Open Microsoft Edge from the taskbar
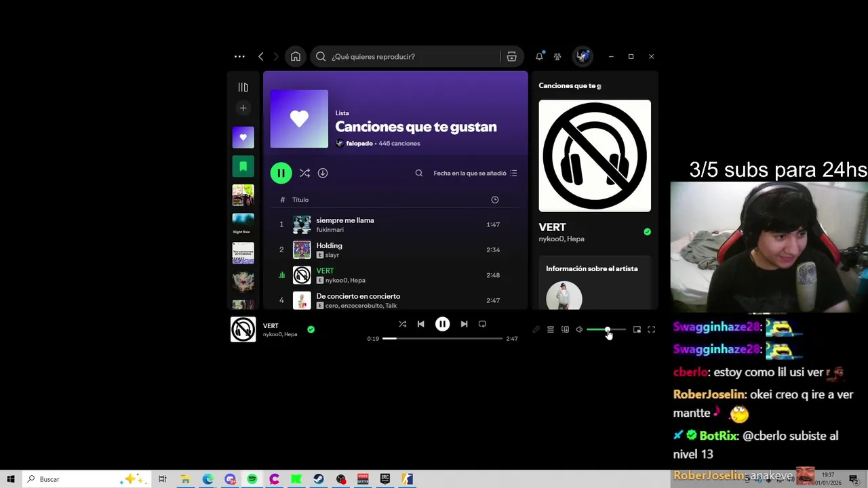868x488 pixels. (x=208, y=479)
